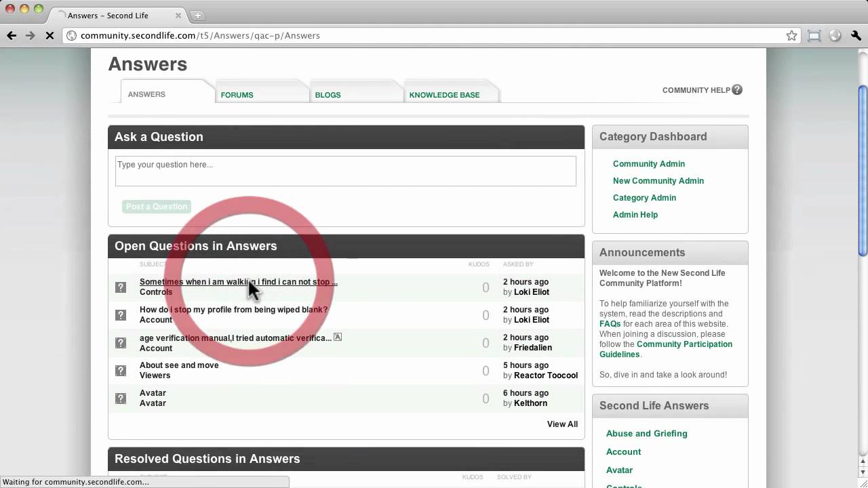Click question icon beside profile wiped blank question
868x488 pixels.
[121, 314]
